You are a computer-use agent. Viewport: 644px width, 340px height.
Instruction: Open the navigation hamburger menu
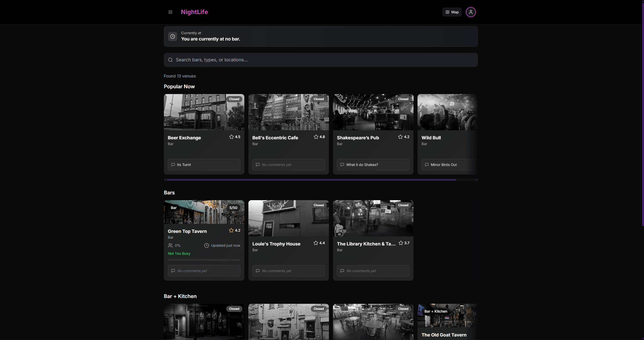point(170,12)
